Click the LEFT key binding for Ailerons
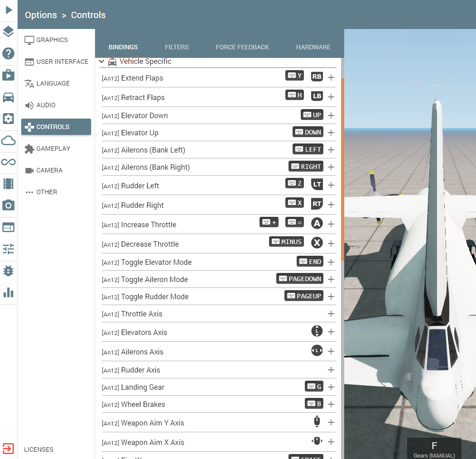The height and width of the screenshot is (459, 476). pyautogui.click(x=308, y=149)
